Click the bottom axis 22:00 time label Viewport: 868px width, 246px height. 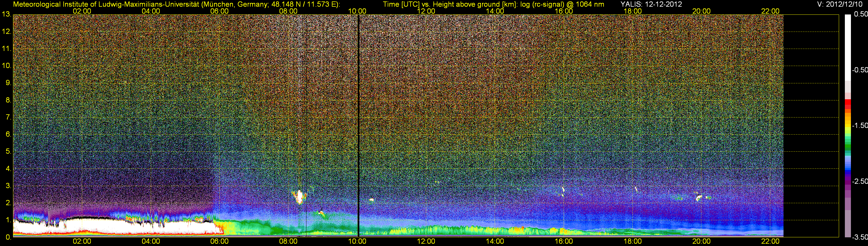(770, 241)
